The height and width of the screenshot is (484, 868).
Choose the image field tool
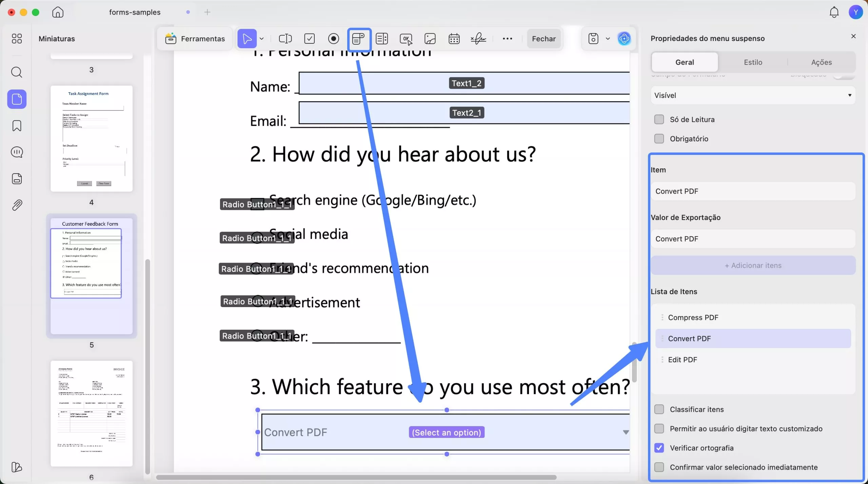coord(430,39)
